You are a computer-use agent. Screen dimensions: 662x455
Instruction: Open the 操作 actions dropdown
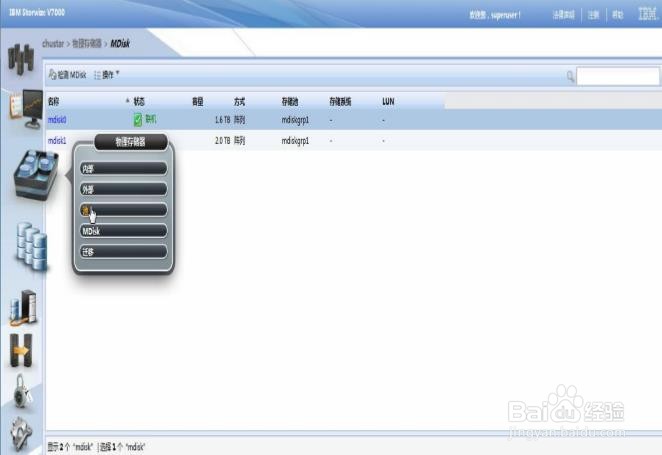tap(106, 75)
